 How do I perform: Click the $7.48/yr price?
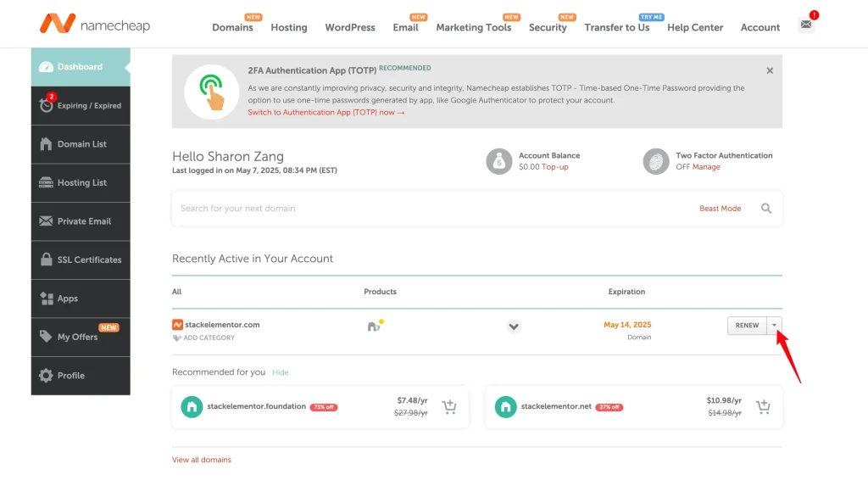[412, 400]
